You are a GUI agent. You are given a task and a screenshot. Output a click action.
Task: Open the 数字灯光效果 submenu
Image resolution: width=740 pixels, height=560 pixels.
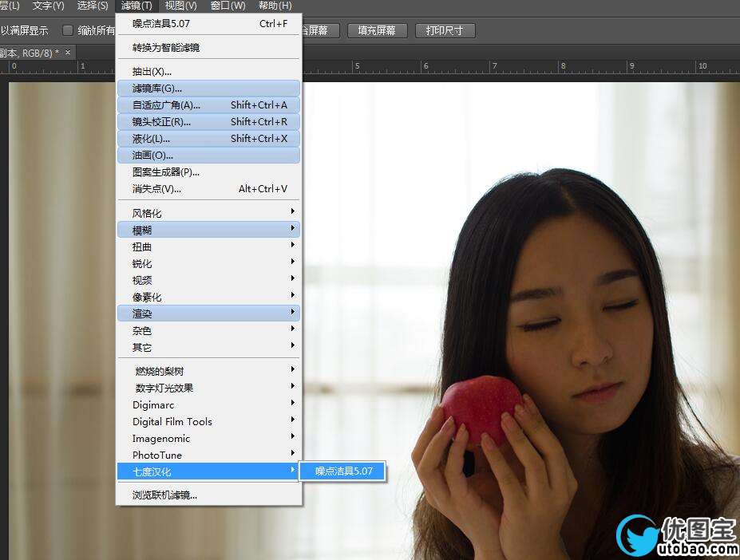pos(208,388)
